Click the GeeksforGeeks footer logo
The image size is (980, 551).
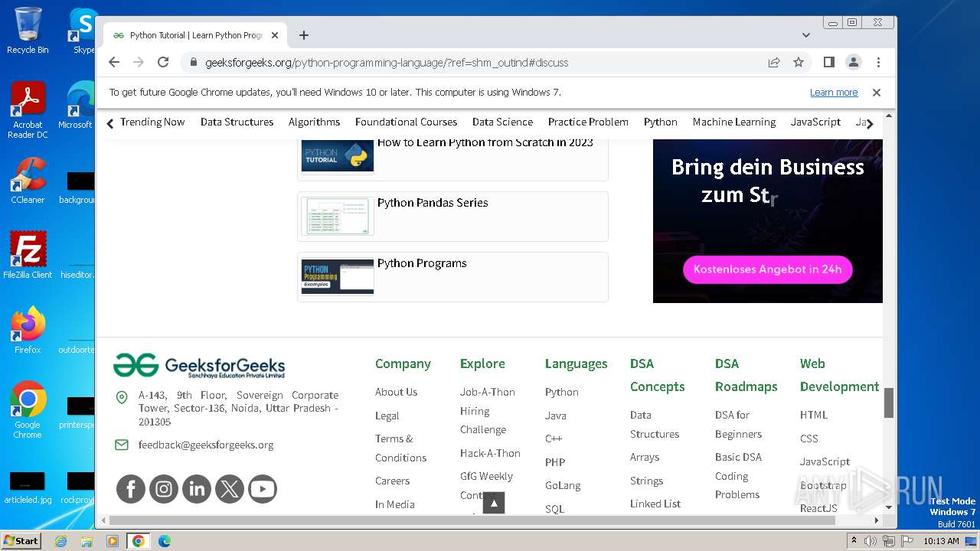pos(199,366)
